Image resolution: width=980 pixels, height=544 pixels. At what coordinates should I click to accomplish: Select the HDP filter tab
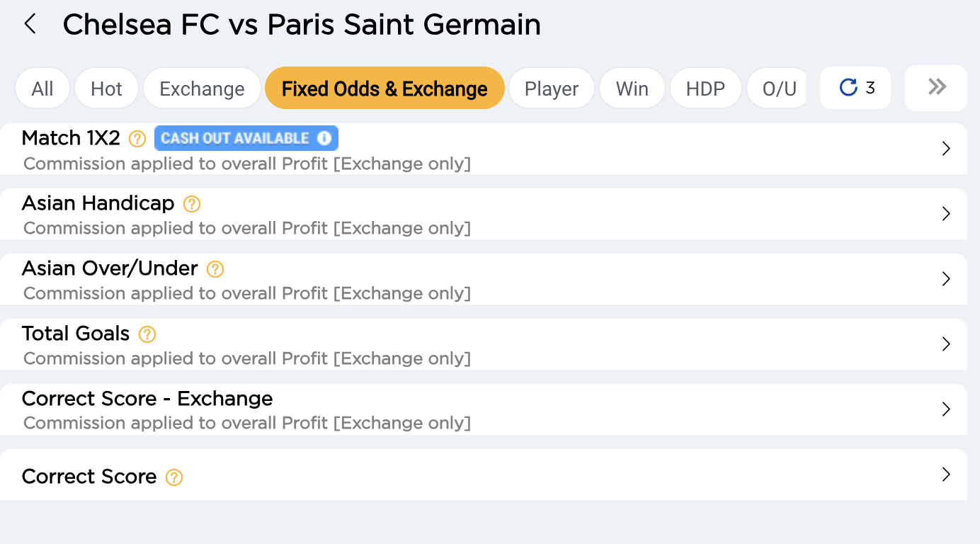(x=705, y=89)
